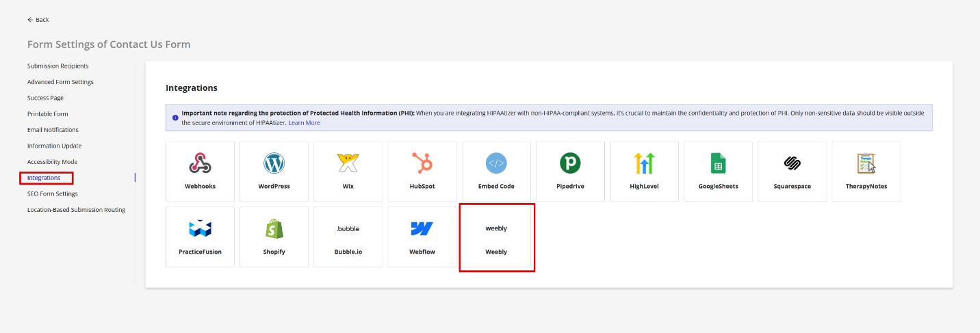Select the Bubble.io integration tile
Image resolution: width=980 pixels, height=333 pixels.
click(348, 237)
